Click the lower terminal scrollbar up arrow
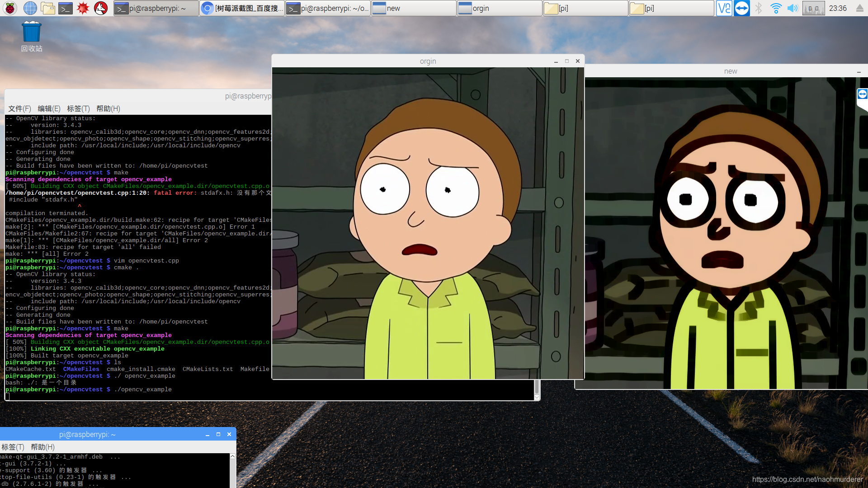Image resolution: width=868 pixels, height=488 pixels. [233, 456]
